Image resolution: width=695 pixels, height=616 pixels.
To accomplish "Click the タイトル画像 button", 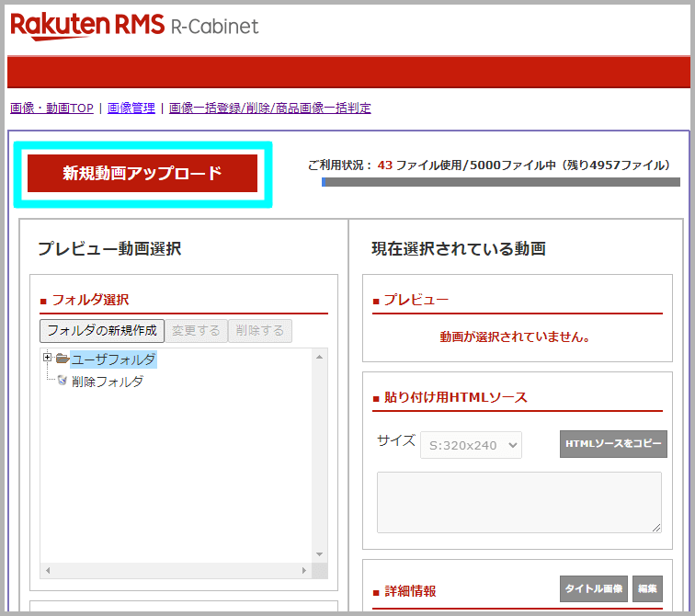I will [x=594, y=588].
